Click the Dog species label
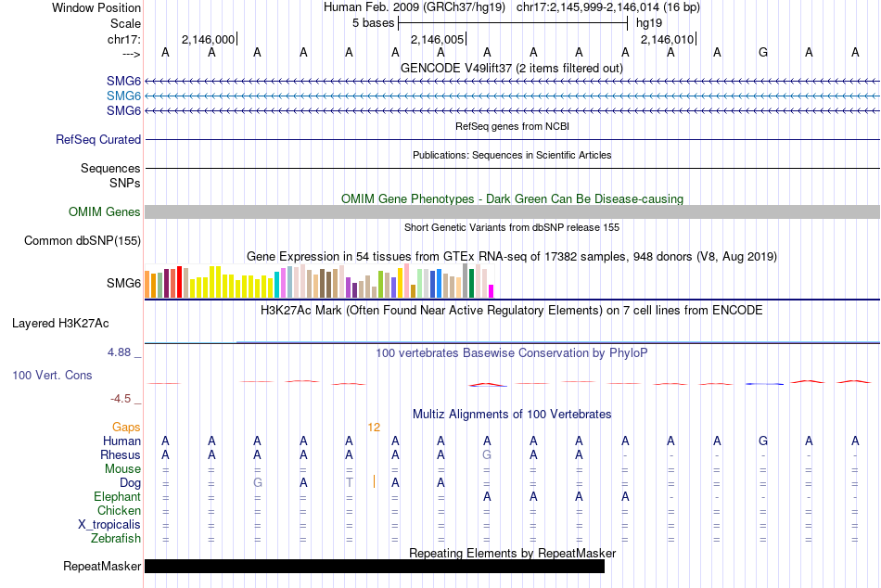The image size is (881, 588). pos(130,483)
